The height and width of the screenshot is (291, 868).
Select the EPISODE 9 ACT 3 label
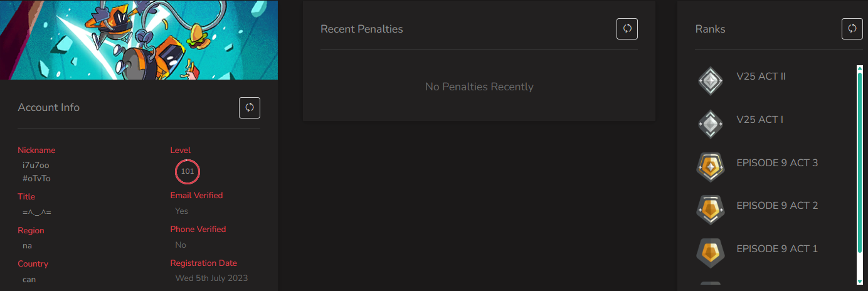pos(777,163)
